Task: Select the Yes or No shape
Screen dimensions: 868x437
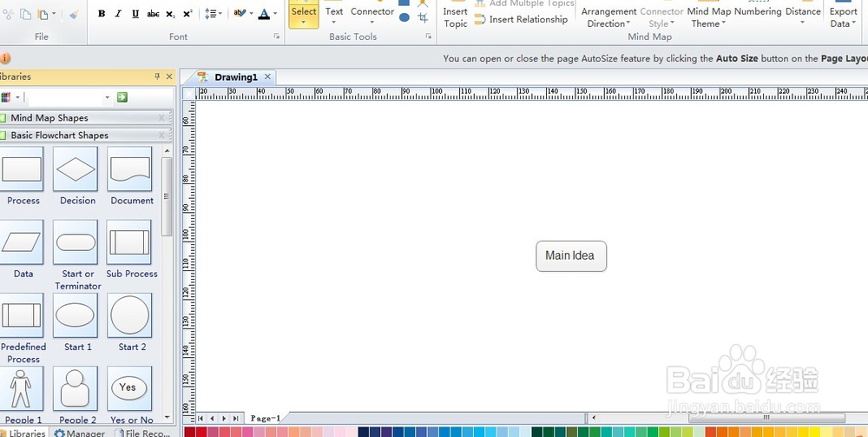Action: coord(129,388)
